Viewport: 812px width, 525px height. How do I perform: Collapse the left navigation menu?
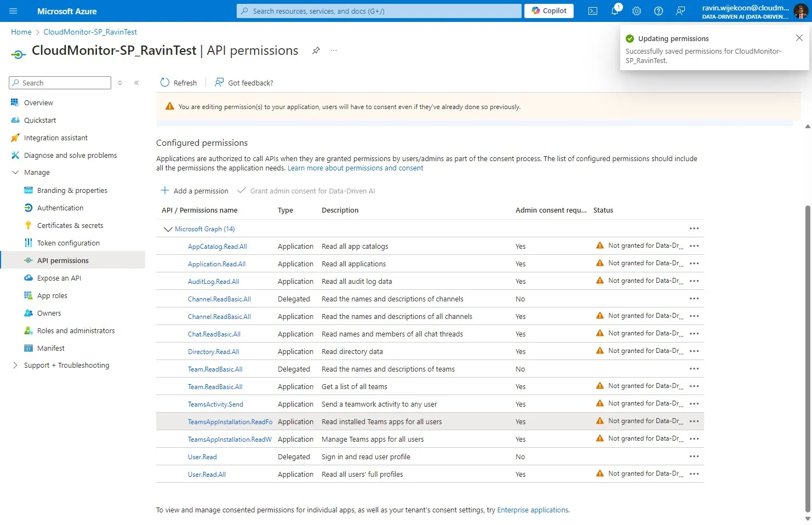pos(136,83)
